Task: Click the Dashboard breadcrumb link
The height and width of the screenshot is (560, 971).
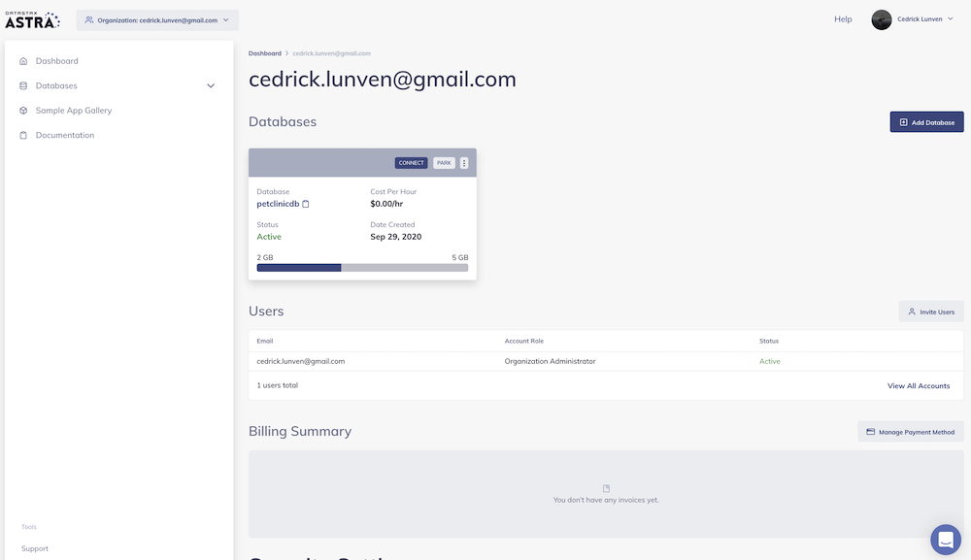Action: click(x=264, y=53)
